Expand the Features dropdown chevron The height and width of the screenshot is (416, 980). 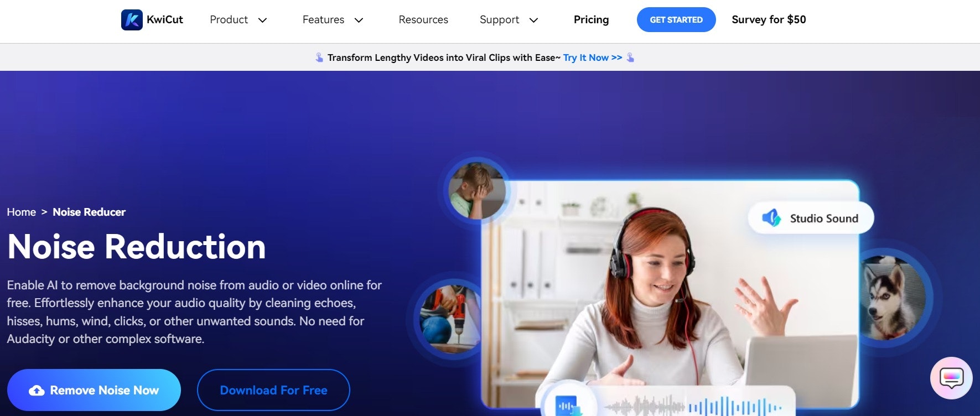[359, 20]
